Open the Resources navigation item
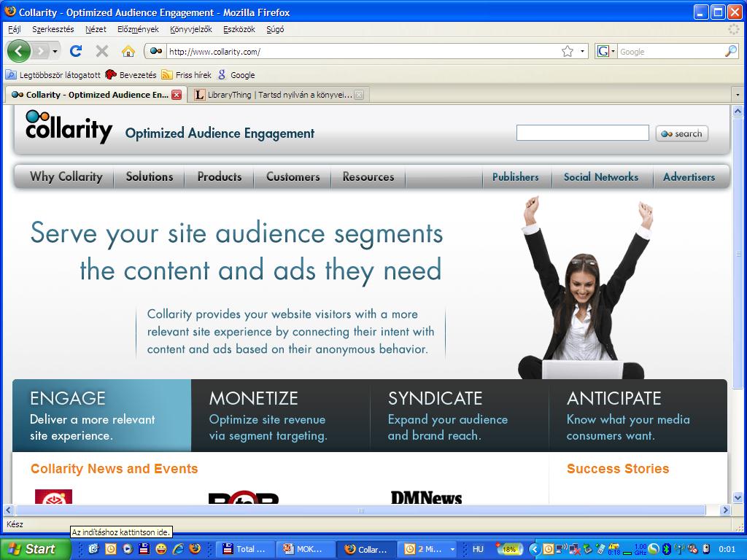 [x=368, y=176]
